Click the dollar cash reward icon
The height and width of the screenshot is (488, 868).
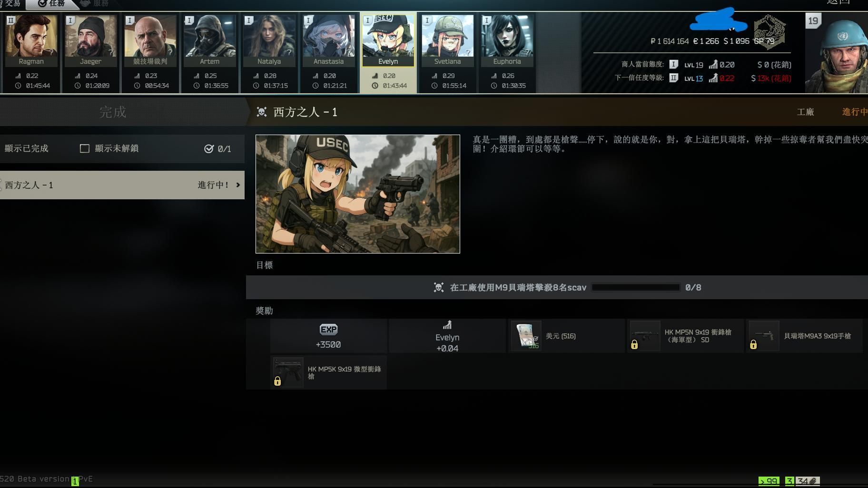pos(526,336)
